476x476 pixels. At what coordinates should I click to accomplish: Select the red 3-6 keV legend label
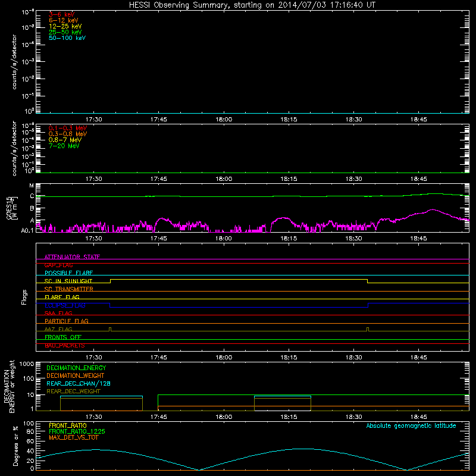(62, 14)
